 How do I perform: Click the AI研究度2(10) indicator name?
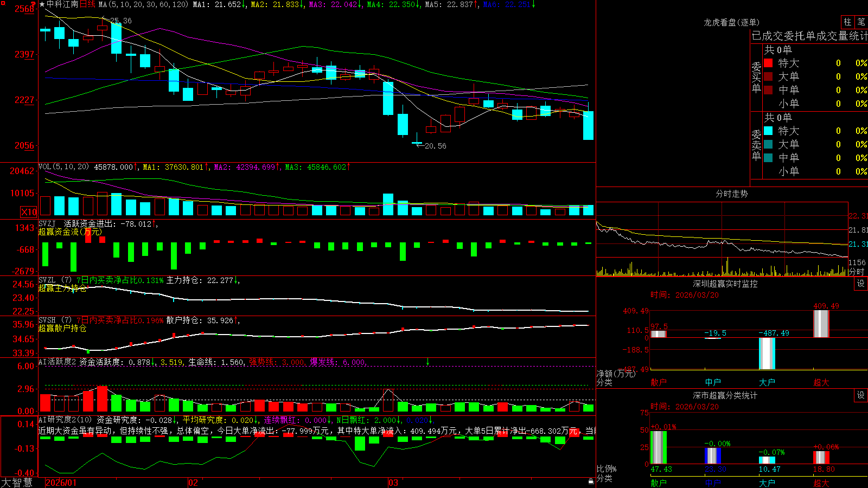click(66, 420)
